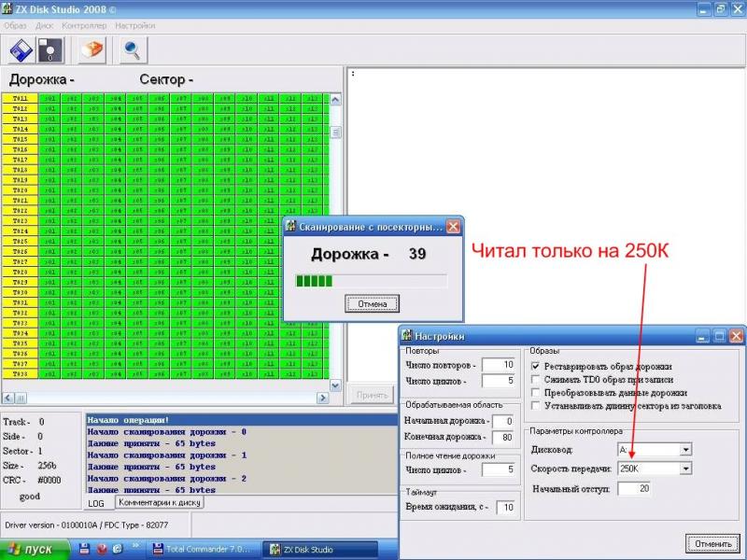The width and height of the screenshot is (747, 560).
Task: Click the Пуск start button
Action: coord(34,549)
